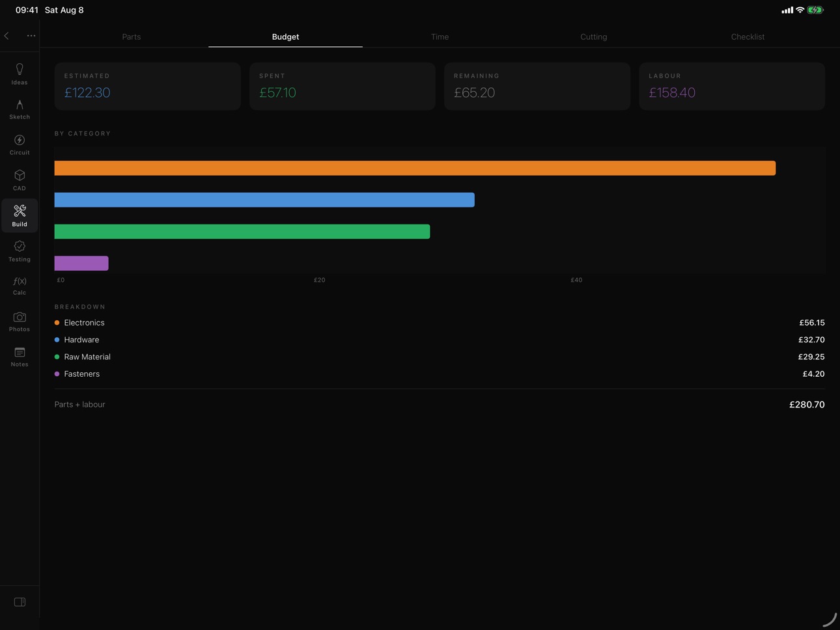Open the Testing badge section
The width and height of the screenshot is (840, 630).
(20, 251)
